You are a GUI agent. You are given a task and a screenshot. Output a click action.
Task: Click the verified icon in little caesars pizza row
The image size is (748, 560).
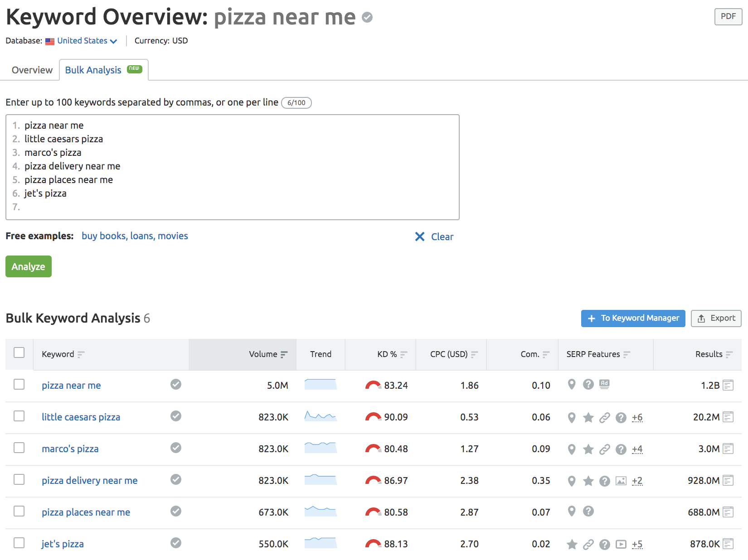(176, 416)
